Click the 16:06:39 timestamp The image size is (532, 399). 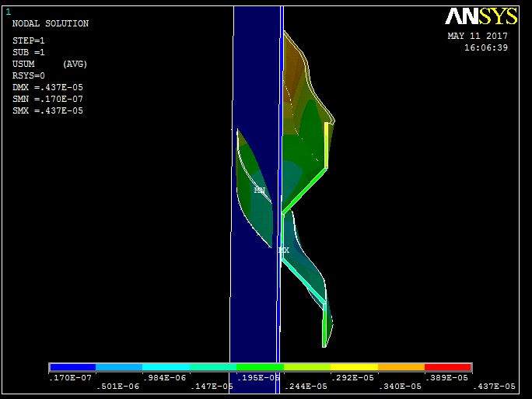486,47
